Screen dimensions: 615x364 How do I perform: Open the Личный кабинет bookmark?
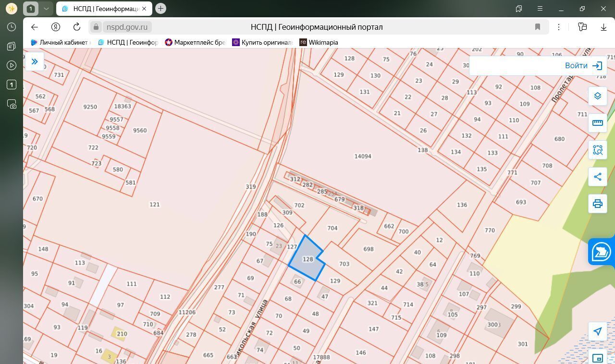pyautogui.click(x=61, y=42)
